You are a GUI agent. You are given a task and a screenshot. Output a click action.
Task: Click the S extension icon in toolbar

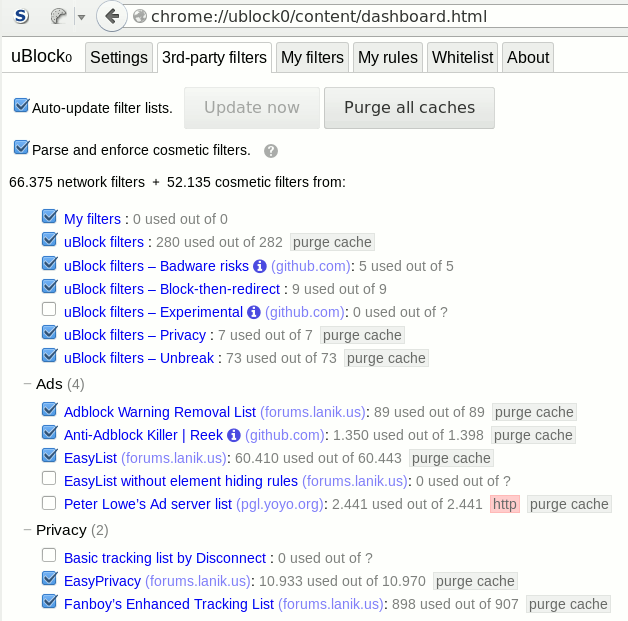[x=21, y=16]
